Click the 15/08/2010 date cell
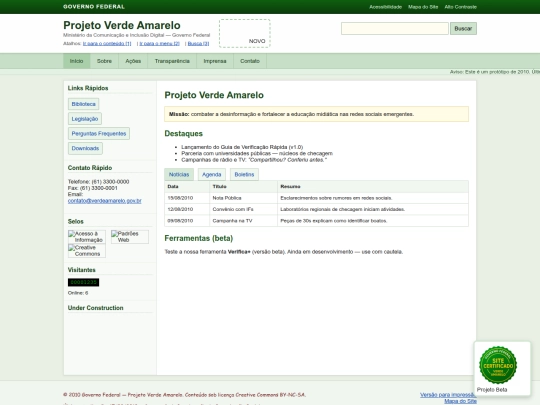Screen dimensions: 540x405 coord(187,198)
